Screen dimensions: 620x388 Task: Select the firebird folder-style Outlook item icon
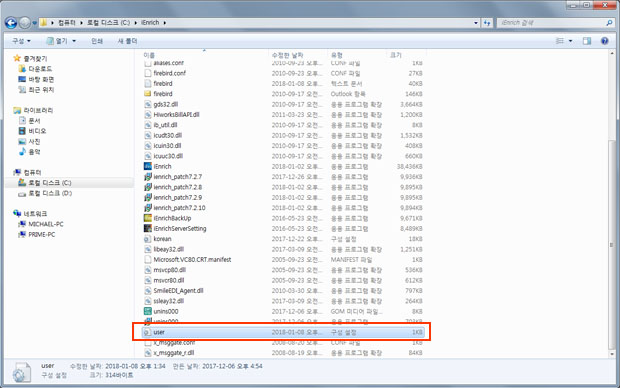(x=147, y=94)
